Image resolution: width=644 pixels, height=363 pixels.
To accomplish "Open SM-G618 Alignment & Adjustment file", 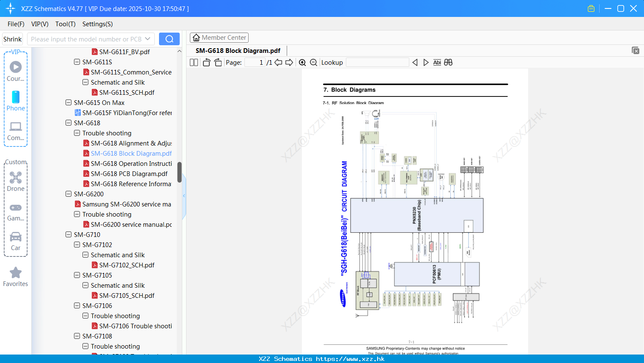I will [128, 143].
